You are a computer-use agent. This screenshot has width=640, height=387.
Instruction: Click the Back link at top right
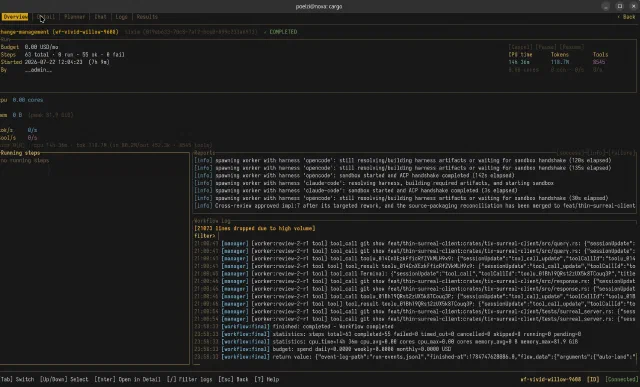click(x=627, y=17)
